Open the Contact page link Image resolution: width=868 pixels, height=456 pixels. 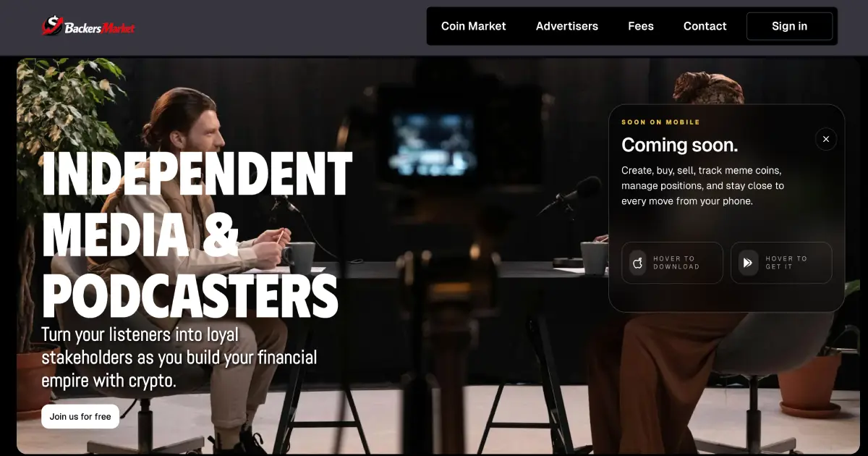point(705,26)
